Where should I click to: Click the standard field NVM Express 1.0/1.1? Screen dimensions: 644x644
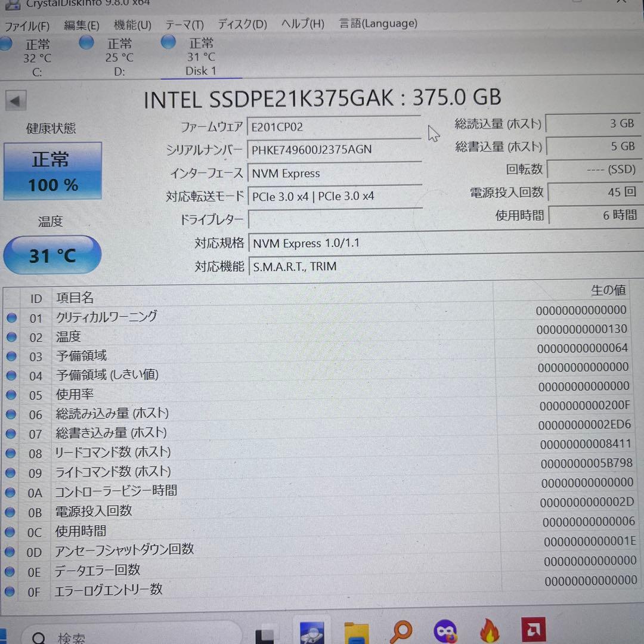click(446, 242)
